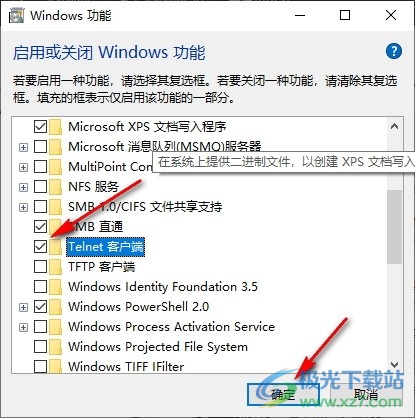This screenshot has height=418, width=415.
Task: Click the feature list scrollbar down arrow
Action: click(395, 365)
